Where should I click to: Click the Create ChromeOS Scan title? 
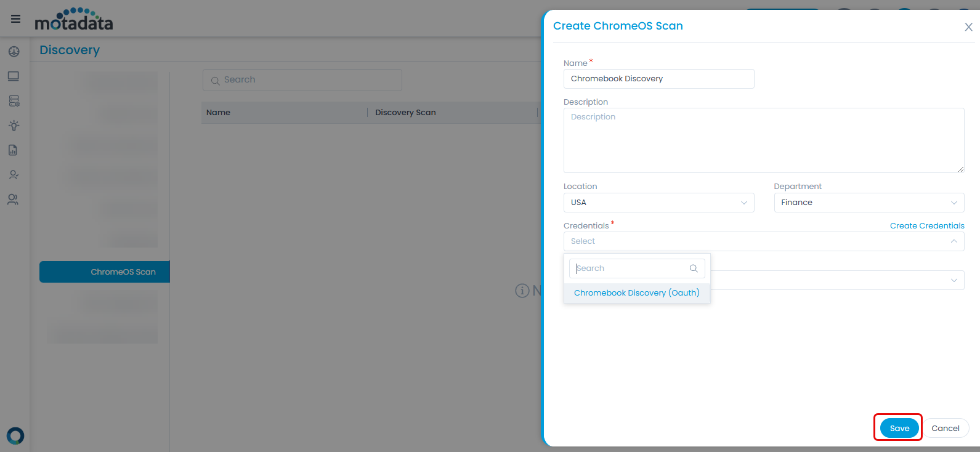pos(618,26)
